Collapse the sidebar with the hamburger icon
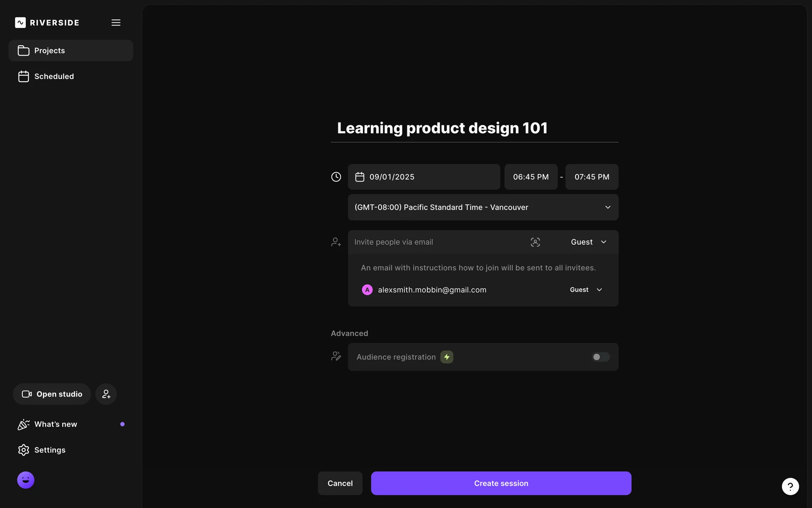The image size is (812, 508). 116,22
